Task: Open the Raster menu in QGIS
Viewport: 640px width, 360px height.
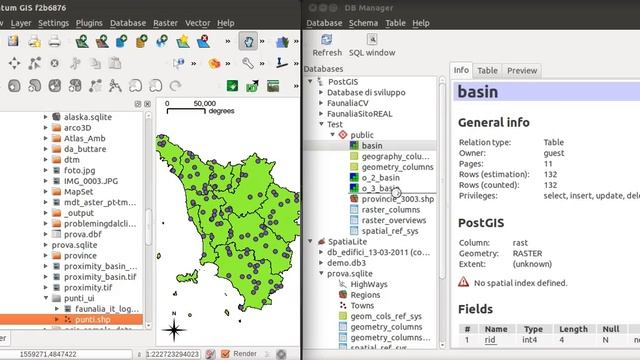Action: click(165, 23)
